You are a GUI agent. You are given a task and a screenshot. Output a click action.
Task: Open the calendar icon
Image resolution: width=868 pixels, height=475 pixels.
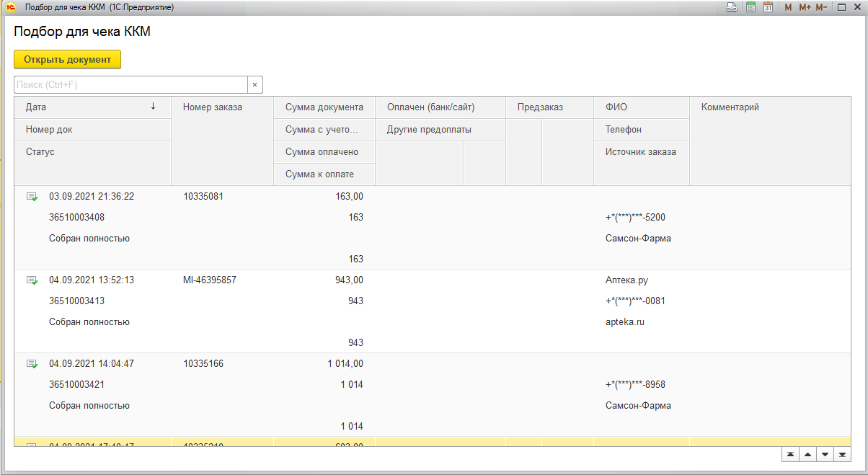[x=768, y=7]
